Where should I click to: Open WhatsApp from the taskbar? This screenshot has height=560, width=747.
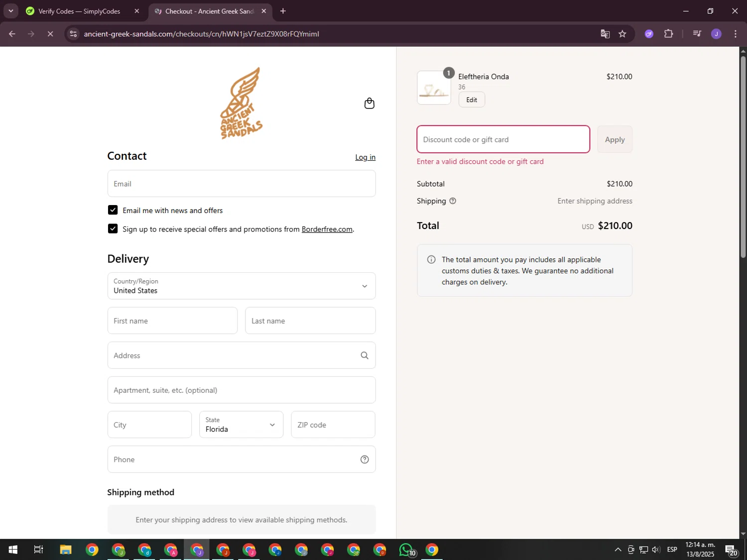(x=407, y=550)
